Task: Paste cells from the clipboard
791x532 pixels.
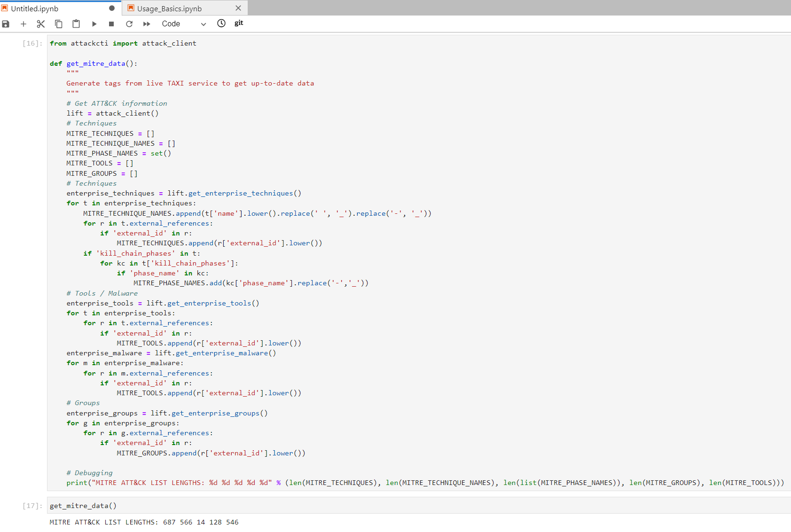Action: coord(76,23)
